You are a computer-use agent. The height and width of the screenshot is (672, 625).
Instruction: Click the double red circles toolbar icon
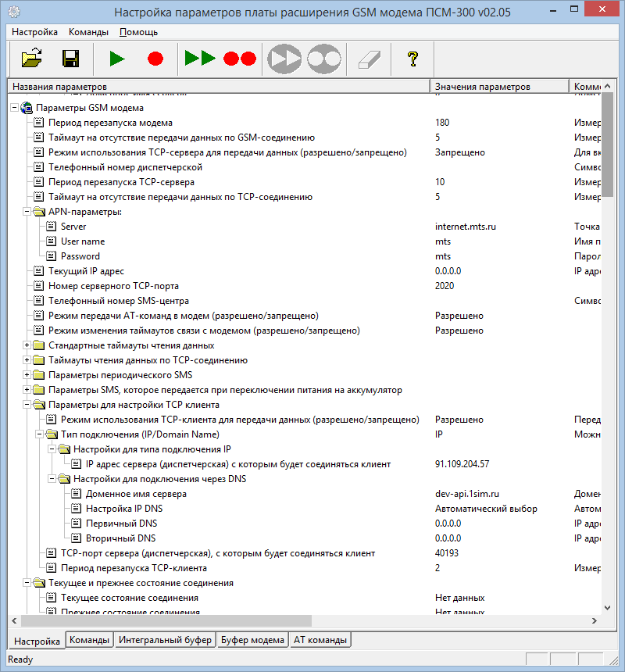pos(239,59)
